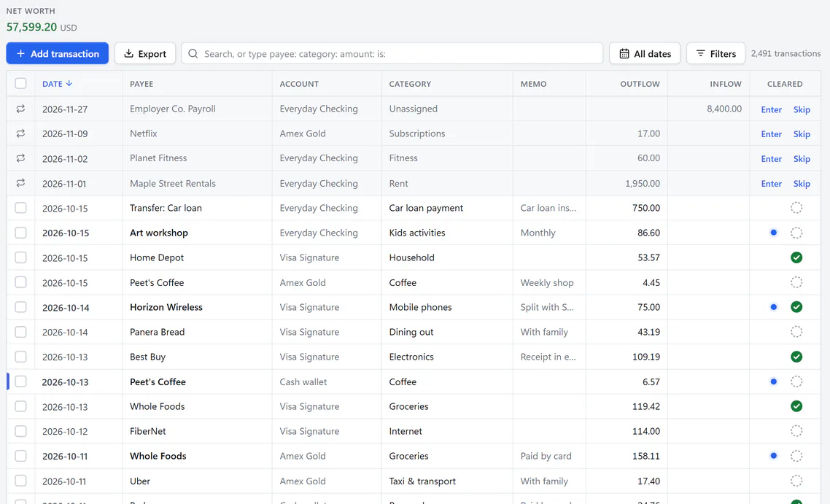Click the recurring icon on Netflix row
Viewport: 830px width, 504px height.
20,133
